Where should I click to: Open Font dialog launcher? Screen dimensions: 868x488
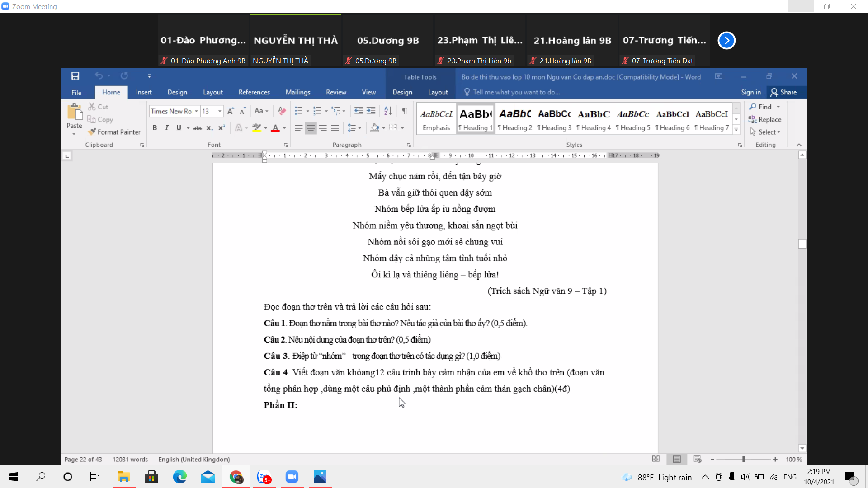point(286,145)
